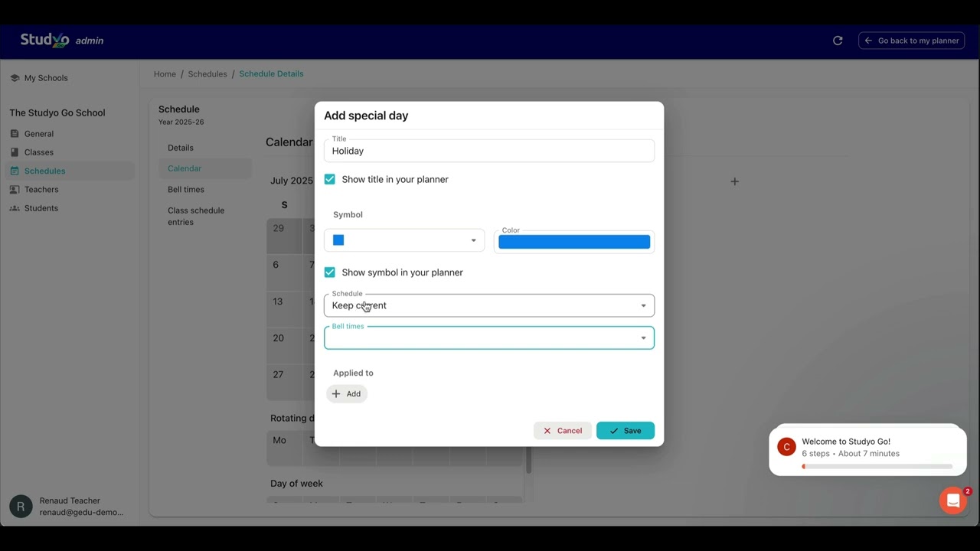Click the Day of week label
Screen dimensions: 980x551
[296, 484]
